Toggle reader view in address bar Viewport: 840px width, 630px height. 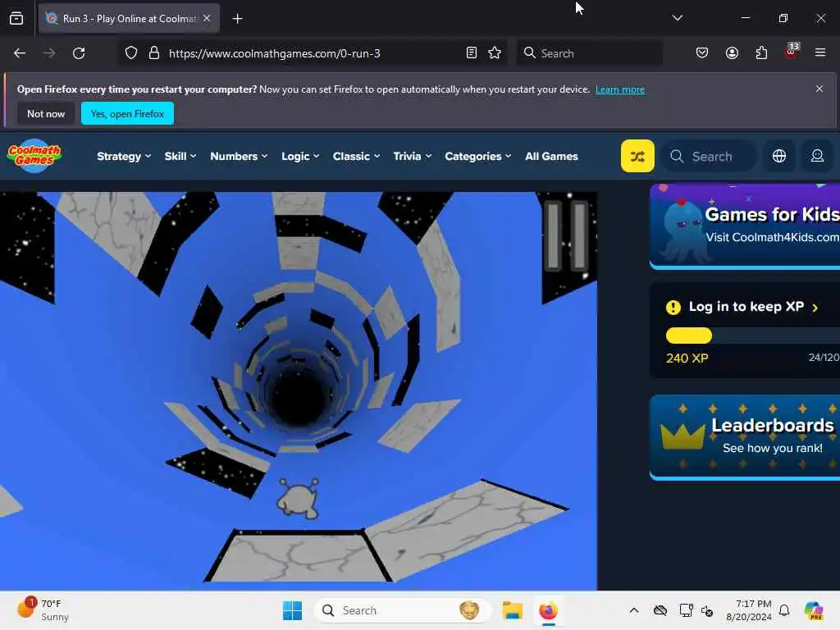[472, 53]
